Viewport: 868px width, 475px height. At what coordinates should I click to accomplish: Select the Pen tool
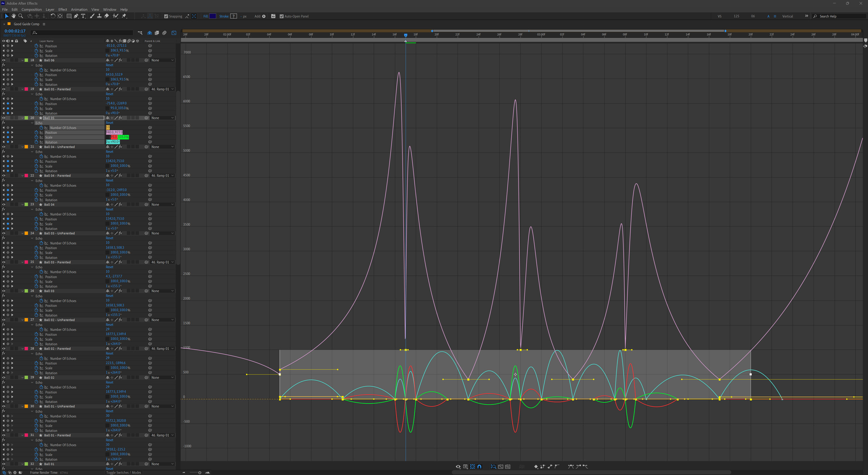(76, 16)
